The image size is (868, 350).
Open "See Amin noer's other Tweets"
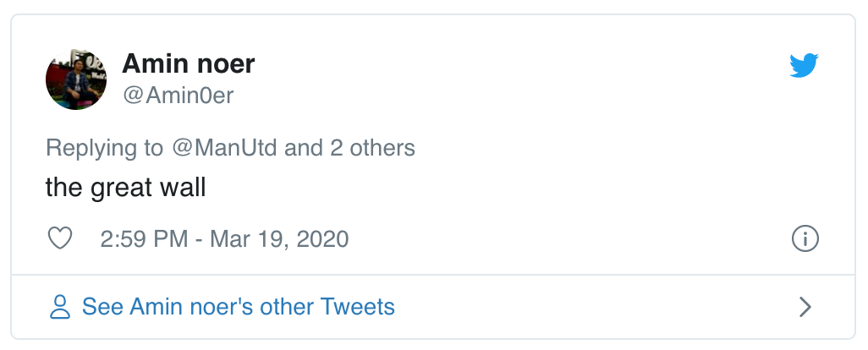[x=238, y=306]
